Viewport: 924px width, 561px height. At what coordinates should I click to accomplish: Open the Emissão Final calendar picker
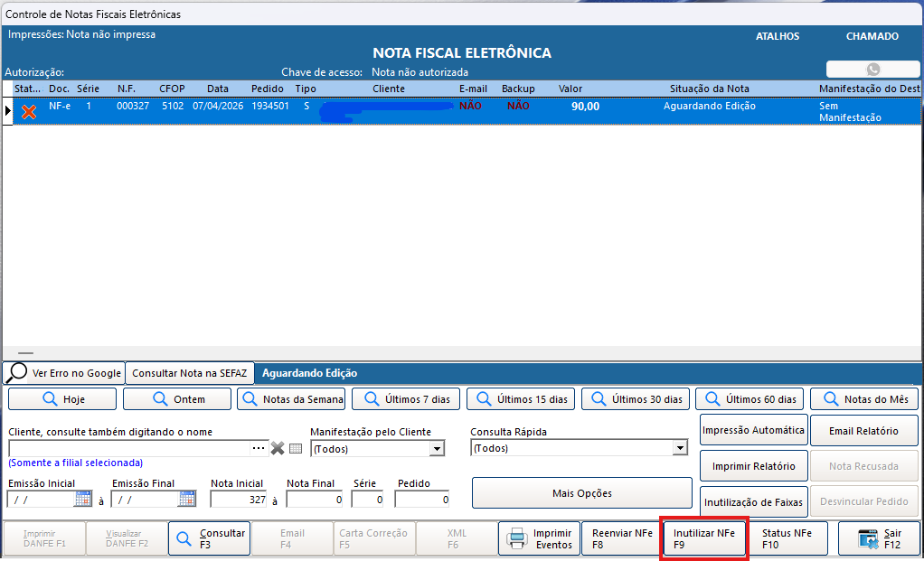187,499
